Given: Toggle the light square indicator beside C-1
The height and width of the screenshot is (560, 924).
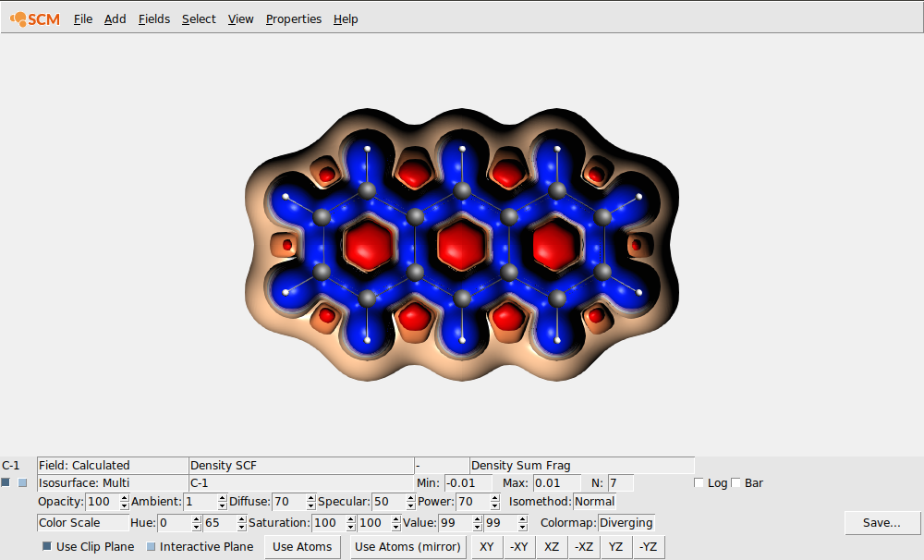Looking at the screenshot, I should pyautogui.click(x=22, y=482).
